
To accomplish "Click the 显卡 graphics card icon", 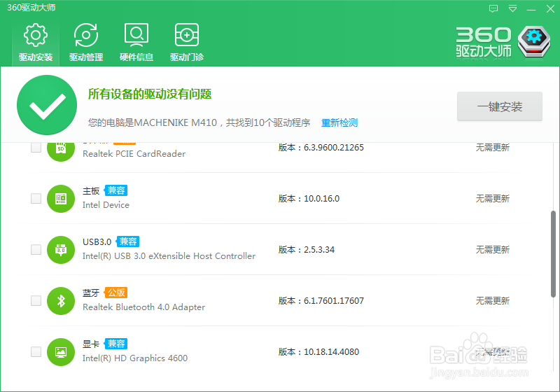I will tap(61, 351).
